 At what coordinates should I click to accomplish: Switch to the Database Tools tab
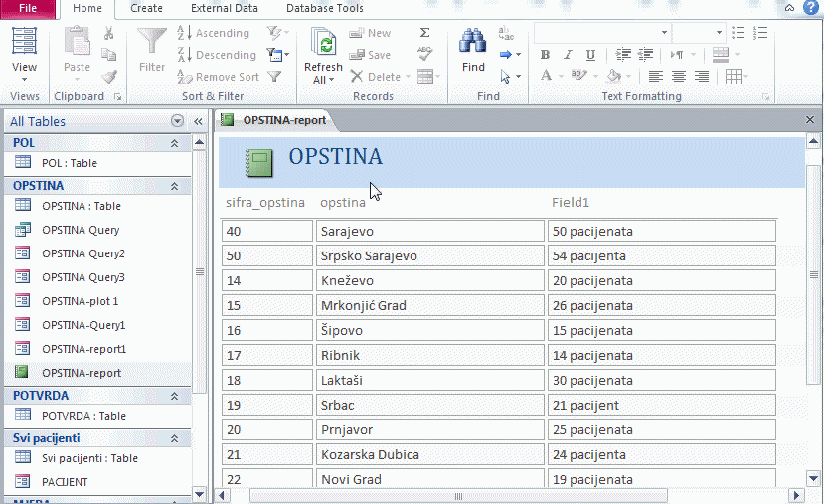(325, 8)
